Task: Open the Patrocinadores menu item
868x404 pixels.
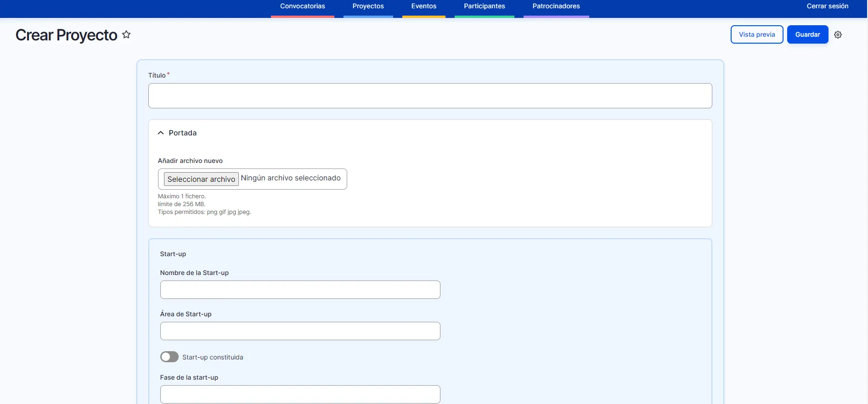Action: click(556, 6)
